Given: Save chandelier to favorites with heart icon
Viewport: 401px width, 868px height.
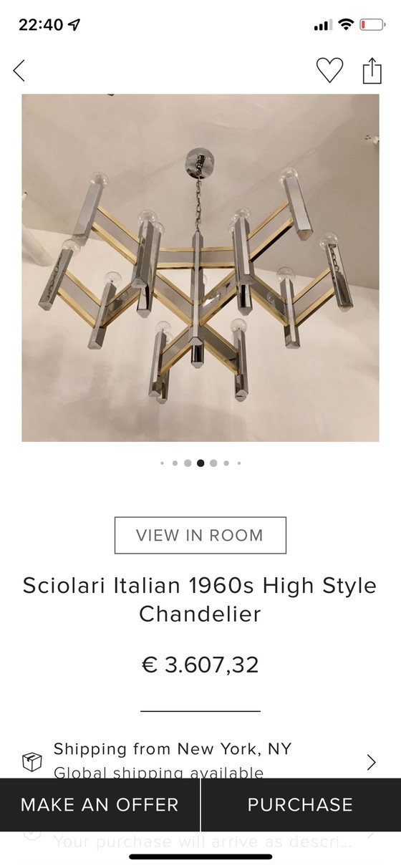Looking at the screenshot, I should click(329, 70).
